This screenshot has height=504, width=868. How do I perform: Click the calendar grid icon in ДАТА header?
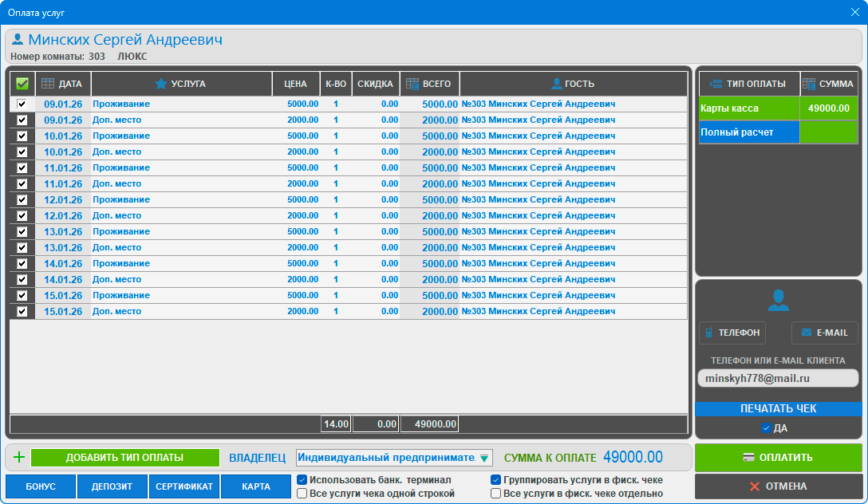point(48,84)
